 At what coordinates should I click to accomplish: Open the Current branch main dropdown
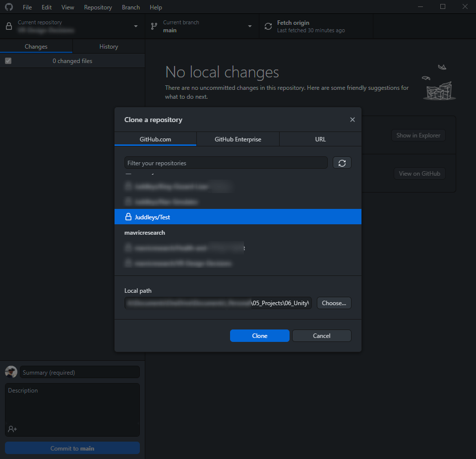pyautogui.click(x=249, y=26)
